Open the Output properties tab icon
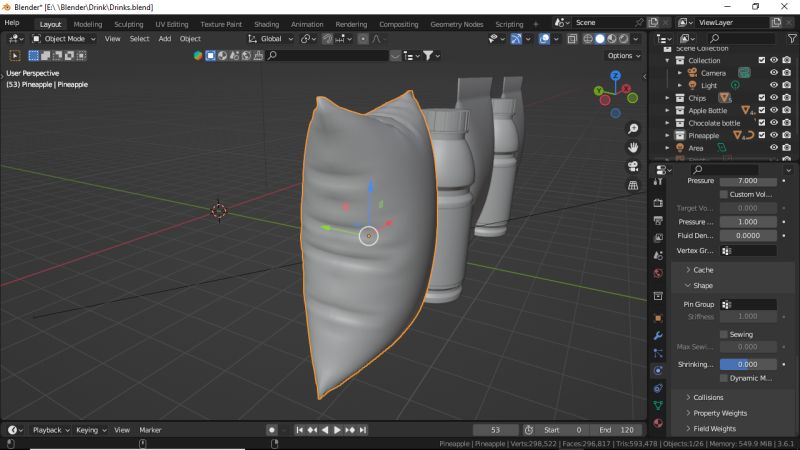Screen dimensions: 800x450 pyautogui.click(x=658, y=220)
